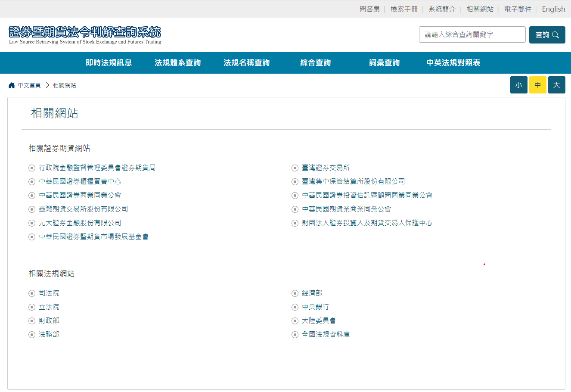Image resolution: width=571 pixels, height=392 pixels.
Task: Click the site logo banner
Action: click(85, 35)
